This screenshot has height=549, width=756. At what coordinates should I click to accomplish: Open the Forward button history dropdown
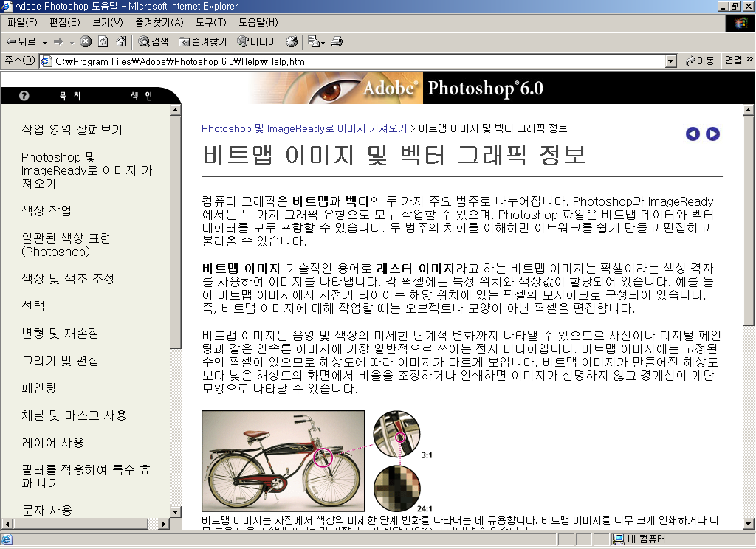(72, 42)
